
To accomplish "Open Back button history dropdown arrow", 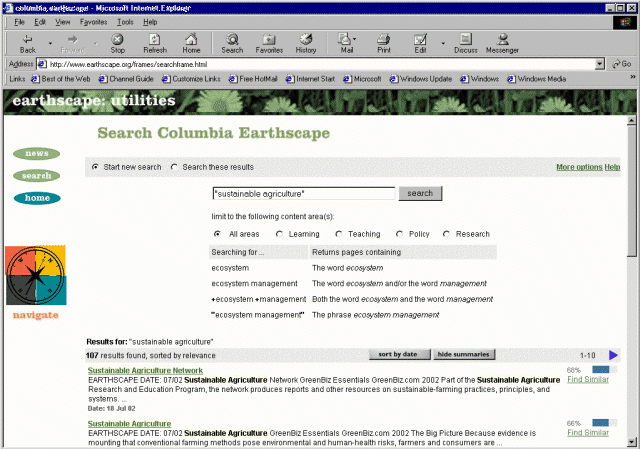I will coord(50,43).
